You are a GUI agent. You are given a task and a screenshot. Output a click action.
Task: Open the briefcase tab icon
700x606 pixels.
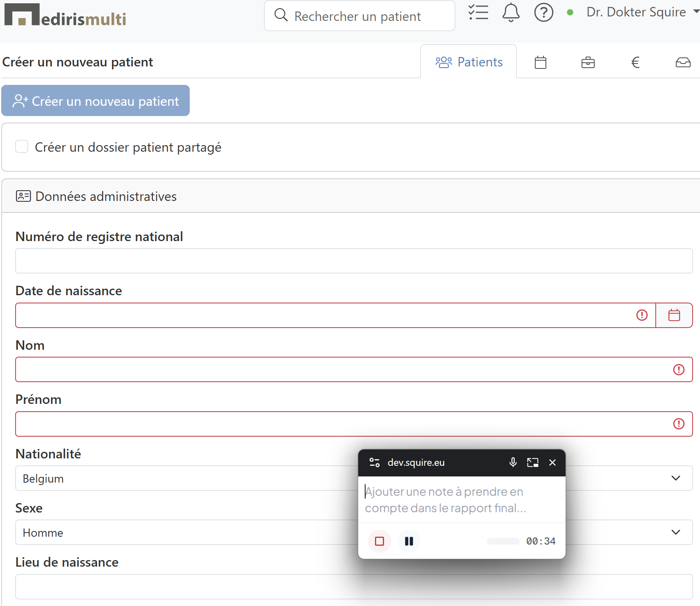[588, 62]
